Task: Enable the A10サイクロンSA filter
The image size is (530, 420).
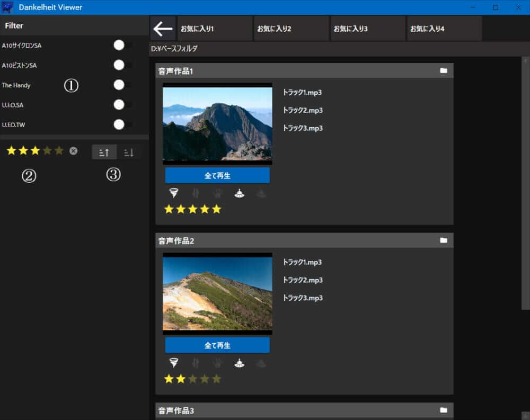Action: click(123, 46)
